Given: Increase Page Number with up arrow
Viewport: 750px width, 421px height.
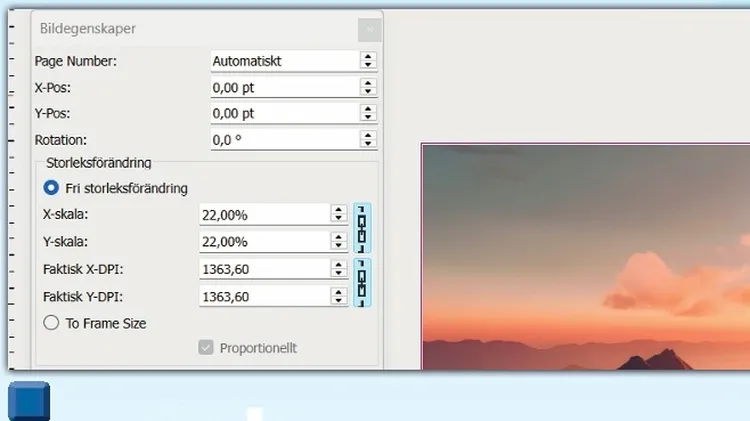Looking at the screenshot, I should click(x=368, y=56).
